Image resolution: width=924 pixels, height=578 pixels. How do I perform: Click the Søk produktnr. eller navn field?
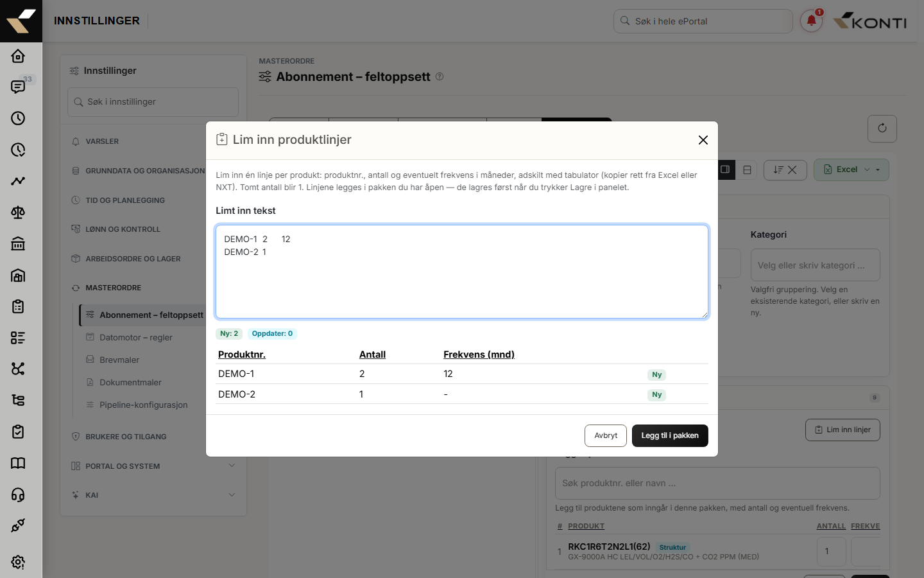pos(717,483)
